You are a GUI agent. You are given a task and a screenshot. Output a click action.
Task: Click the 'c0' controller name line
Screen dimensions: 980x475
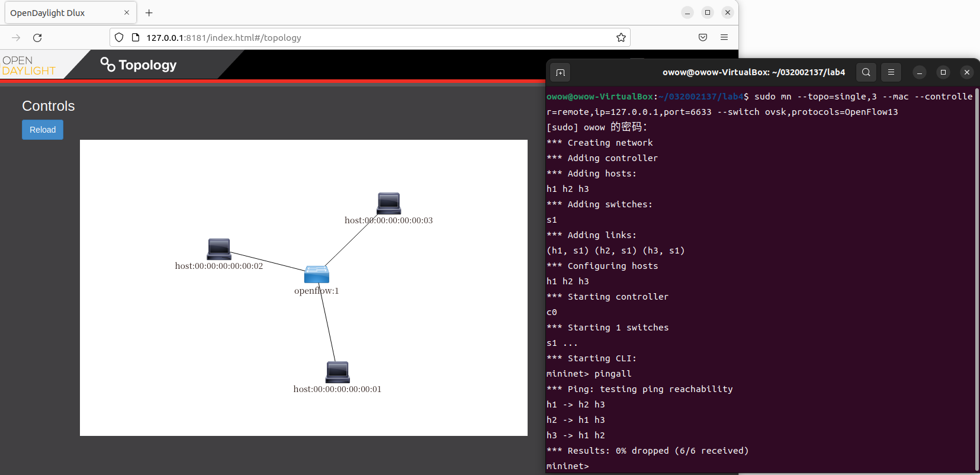click(x=552, y=312)
